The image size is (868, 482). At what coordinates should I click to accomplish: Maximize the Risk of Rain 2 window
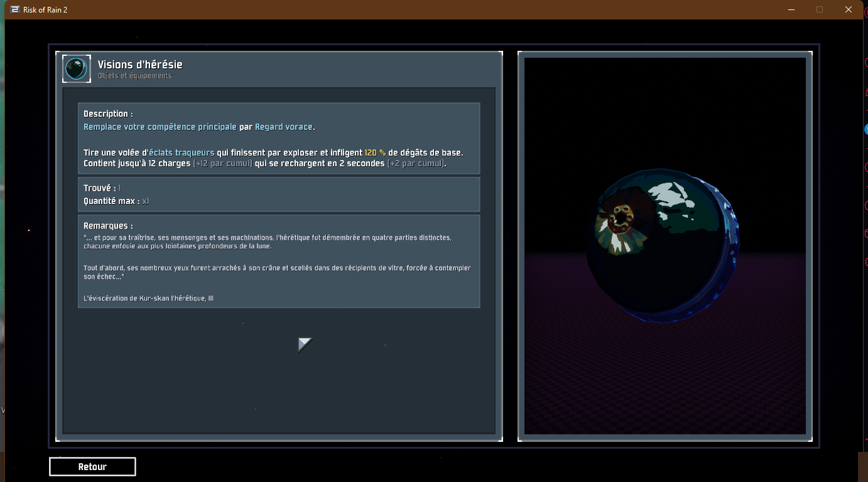tap(820, 9)
